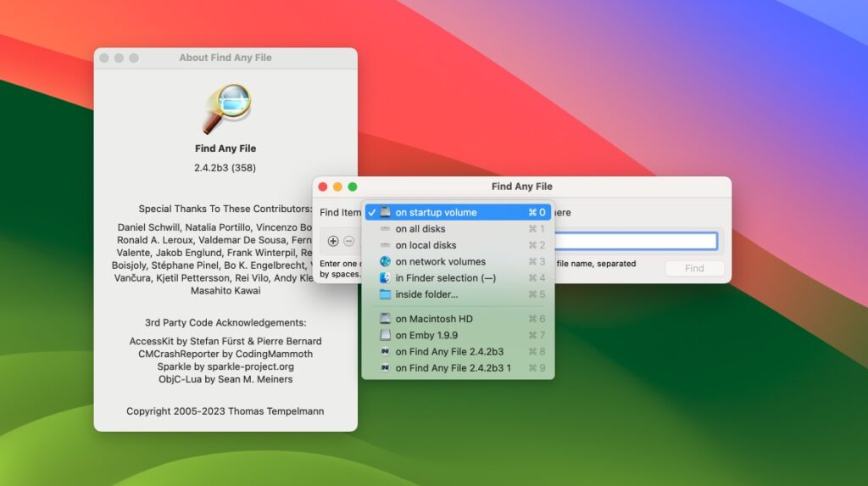Choose 'in Finder selection (—)' item

pos(458,277)
